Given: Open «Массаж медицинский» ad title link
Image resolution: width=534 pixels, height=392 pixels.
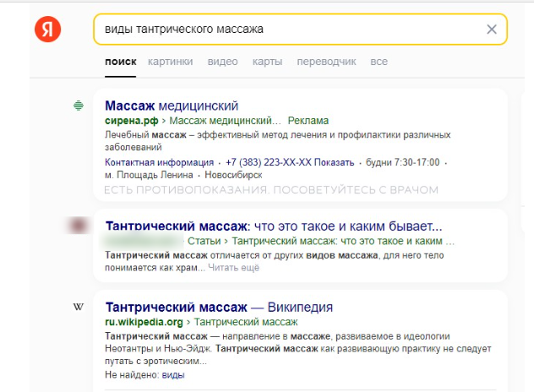Looking at the screenshot, I should (172, 106).
